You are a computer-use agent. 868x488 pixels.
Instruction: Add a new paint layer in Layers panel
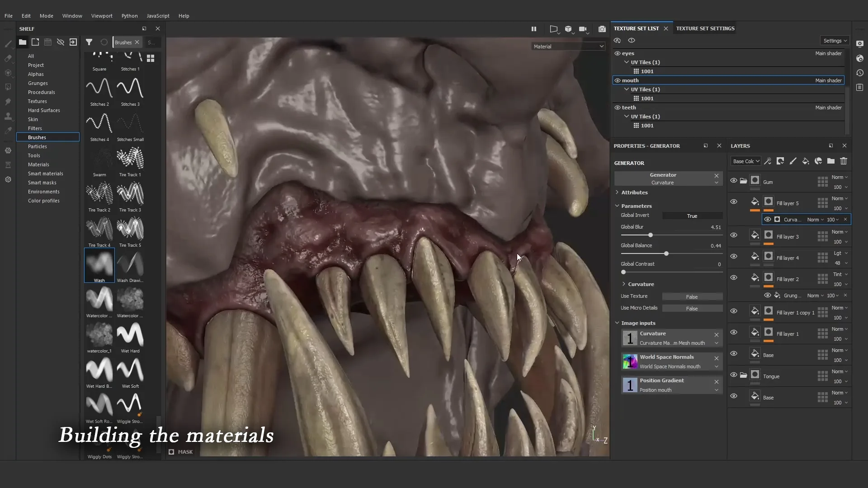pos(793,161)
